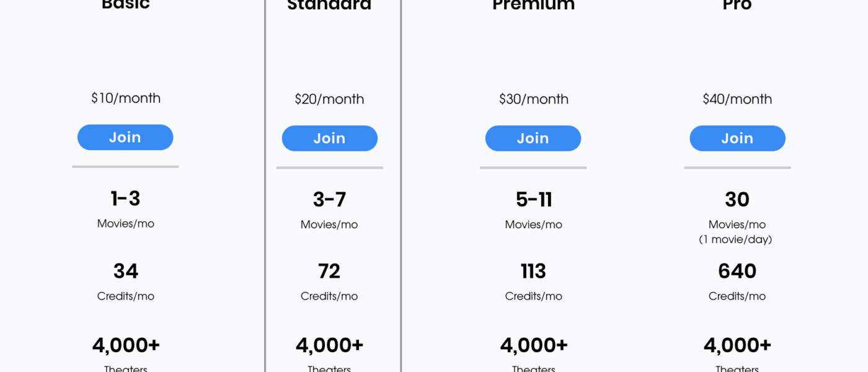Viewport: 868px width, 372px height.
Task: Click Join under the $10/month Basic plan
Action: pos(125,137)
